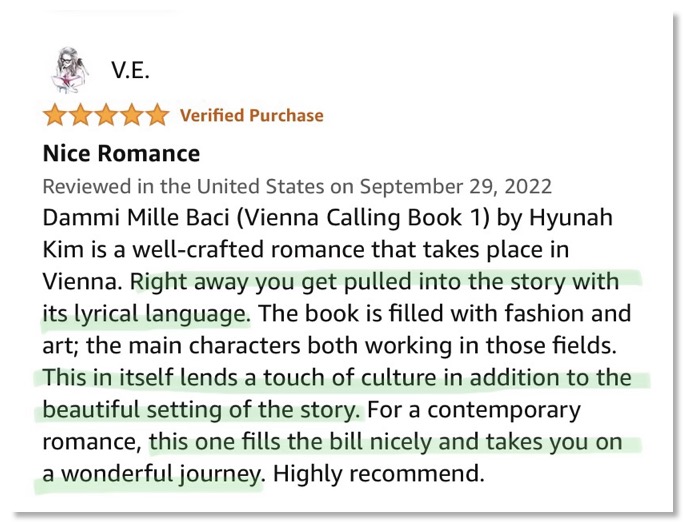Open the Verified Purchase label
The width and height of the screenshot is (683, 522).
click(252, 115)
